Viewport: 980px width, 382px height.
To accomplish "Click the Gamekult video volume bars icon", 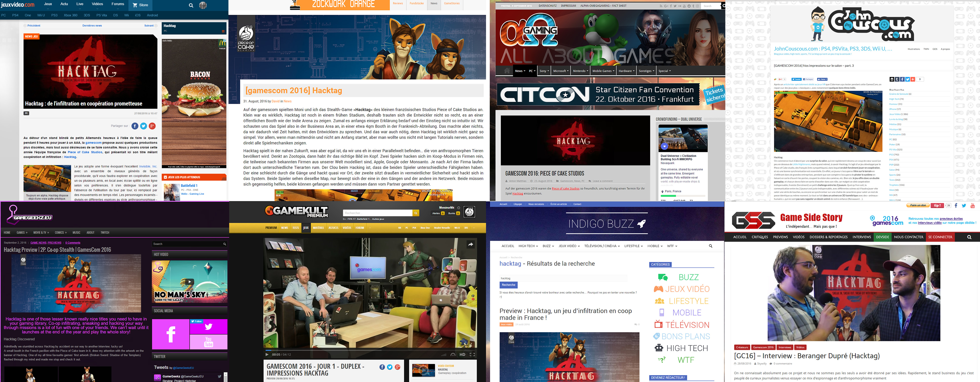I will [444, 355].
